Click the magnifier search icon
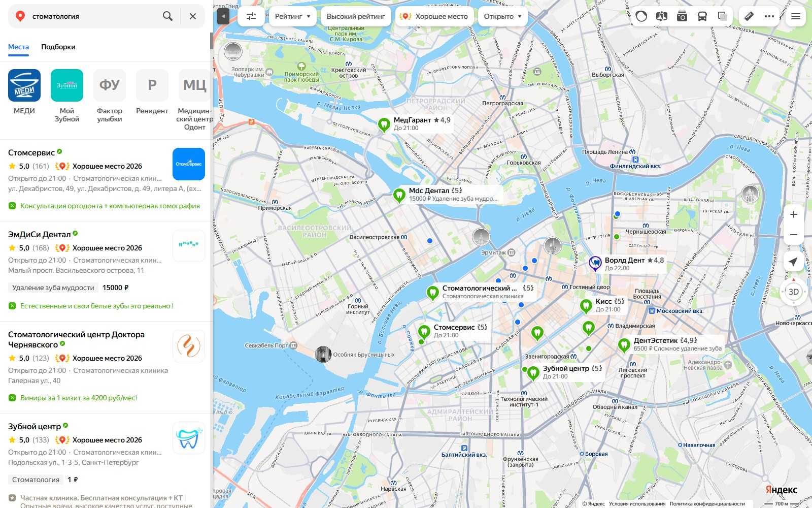Screen dimensions: 812x508 (x=167, y=16)
